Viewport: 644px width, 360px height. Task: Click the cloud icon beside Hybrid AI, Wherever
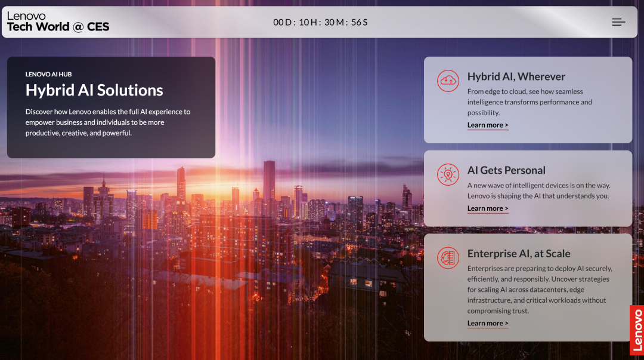click(x=448, y=81)
